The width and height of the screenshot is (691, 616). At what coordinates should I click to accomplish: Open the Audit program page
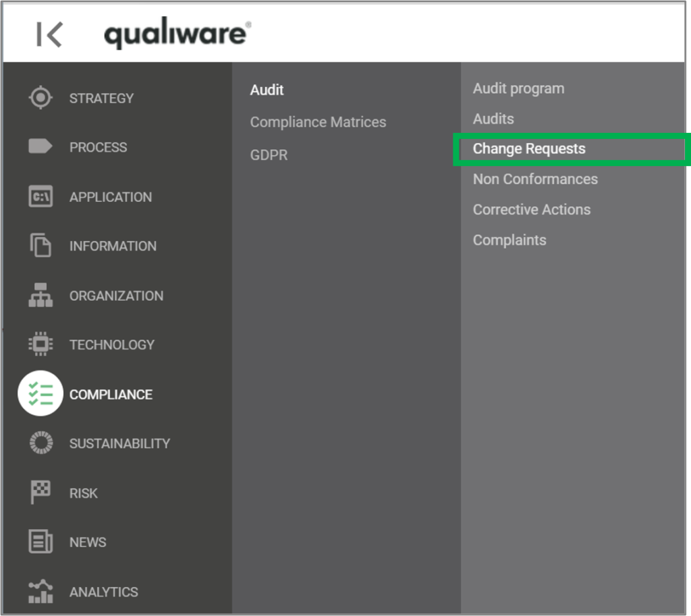(x=518, y=88)
